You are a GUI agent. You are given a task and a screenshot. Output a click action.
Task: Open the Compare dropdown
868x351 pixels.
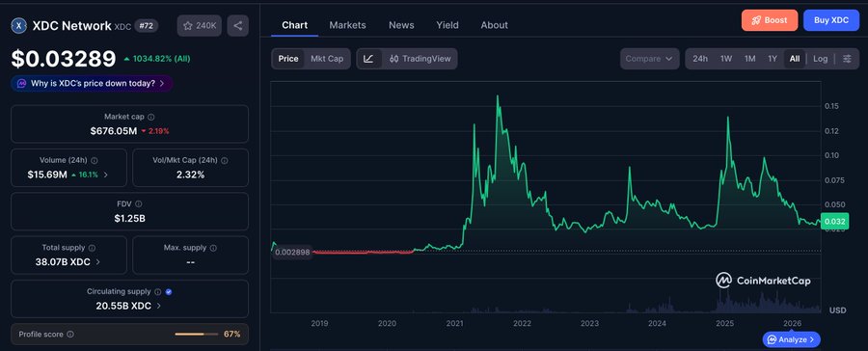(x=649, y=59)
